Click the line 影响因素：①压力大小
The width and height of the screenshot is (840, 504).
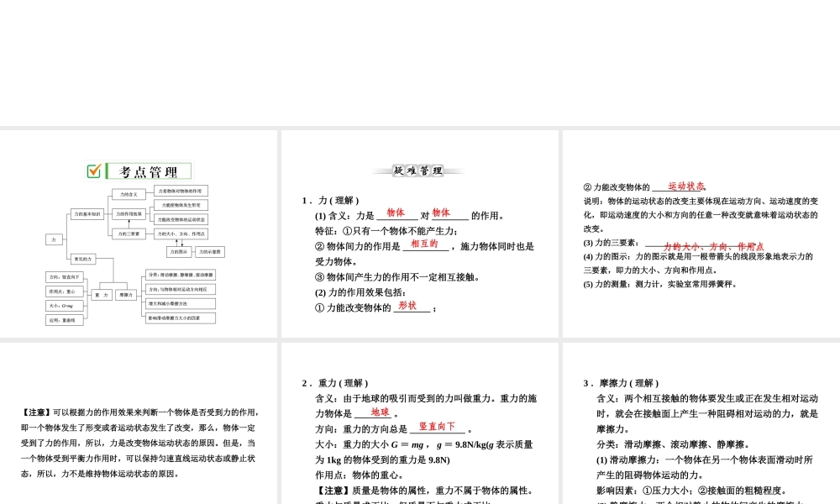pos(691,491)
